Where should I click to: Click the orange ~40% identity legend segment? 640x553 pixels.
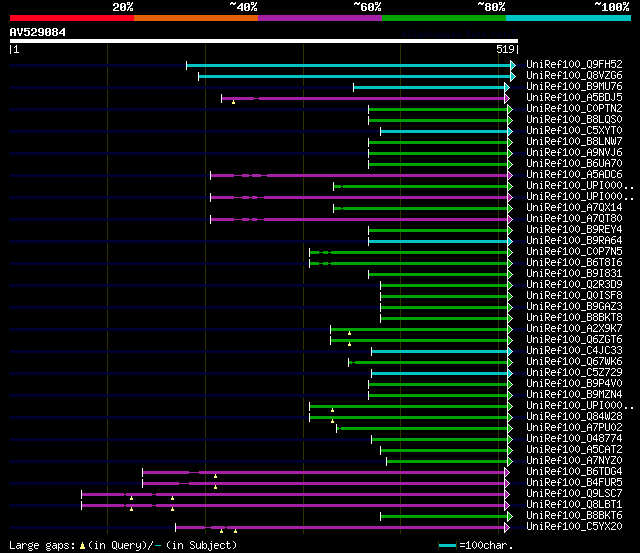(x=196, y=18)
